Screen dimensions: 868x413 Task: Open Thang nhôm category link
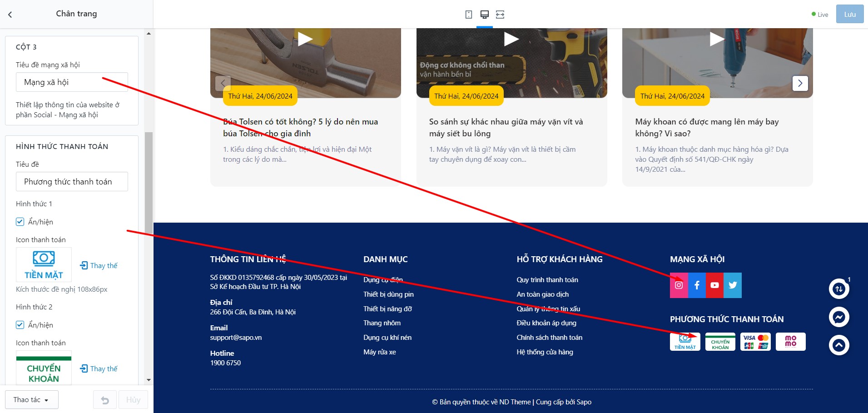pos(382,323)
